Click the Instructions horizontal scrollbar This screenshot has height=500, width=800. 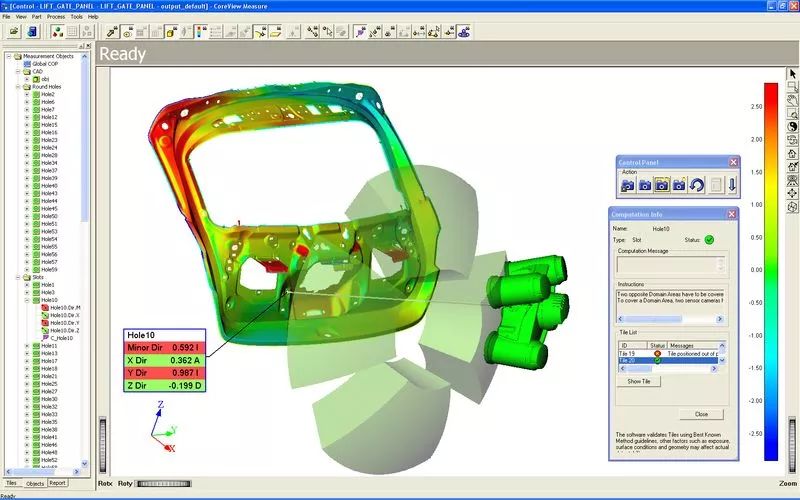671,319
